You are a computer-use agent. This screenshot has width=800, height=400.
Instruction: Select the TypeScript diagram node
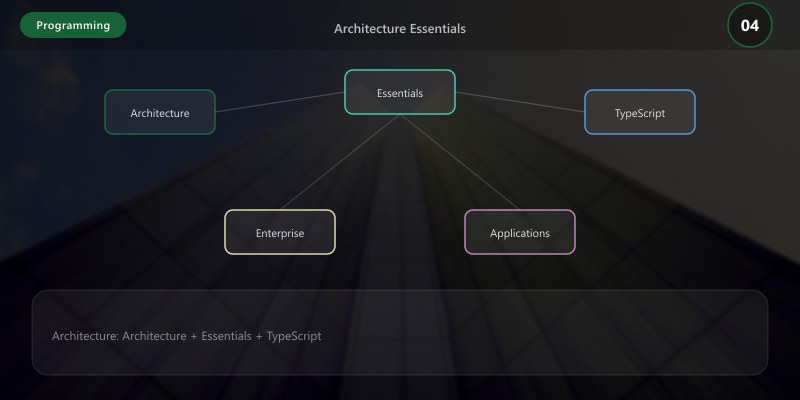coord(640,112)
